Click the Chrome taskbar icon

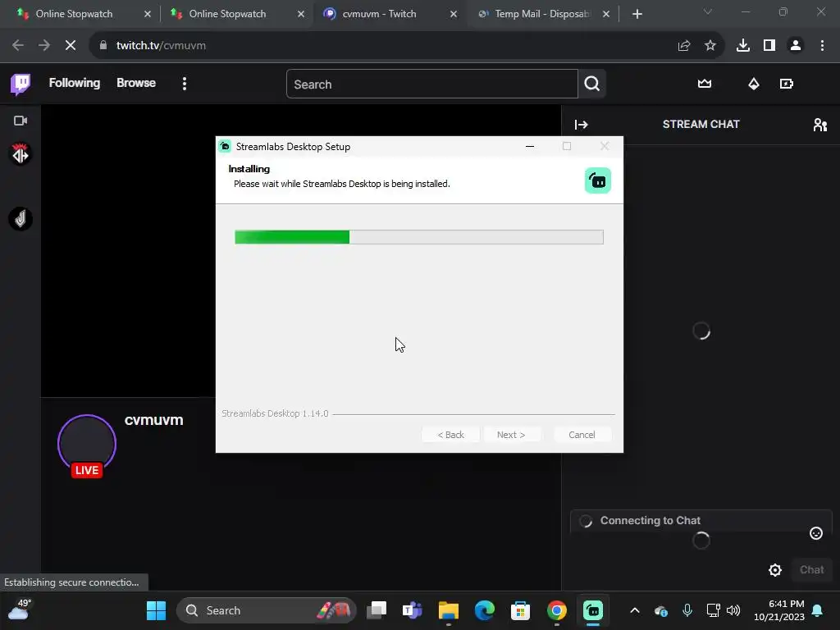pos(557,610)
